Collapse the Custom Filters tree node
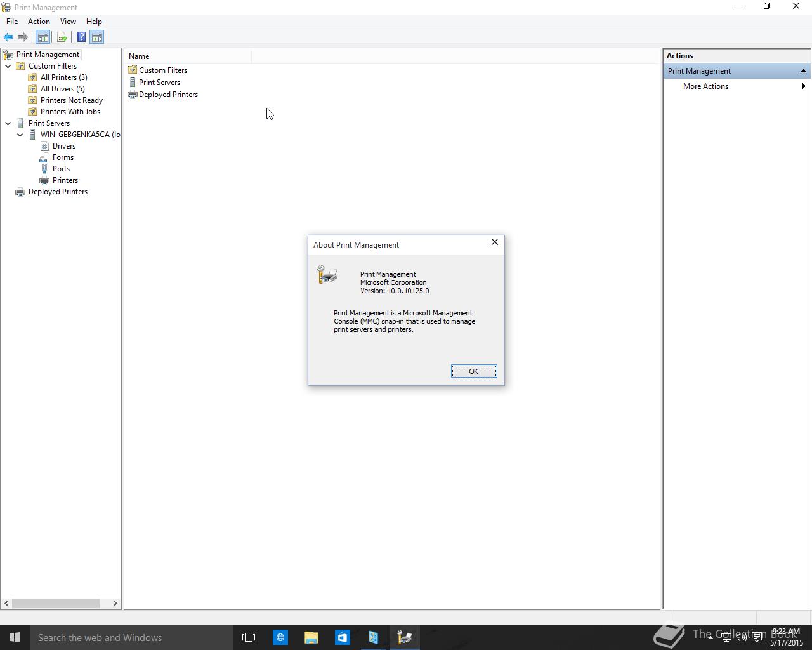This screenshot has width=812, height=650. 8,66
